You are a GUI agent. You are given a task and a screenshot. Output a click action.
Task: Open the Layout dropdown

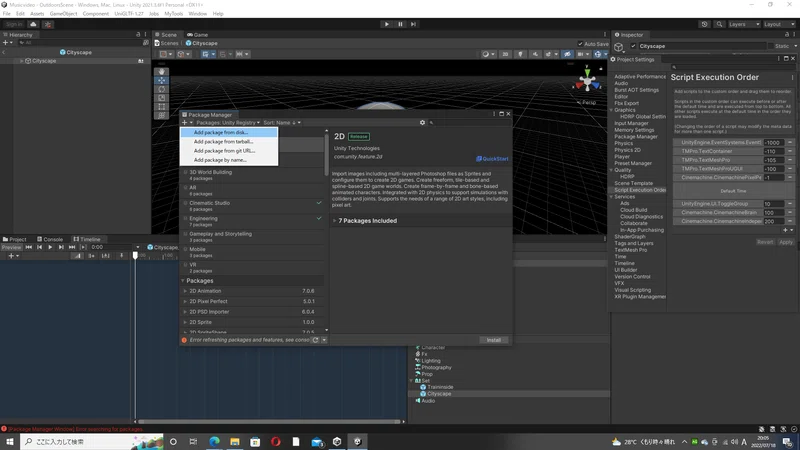pyautogui.click(x=779, y=24)
